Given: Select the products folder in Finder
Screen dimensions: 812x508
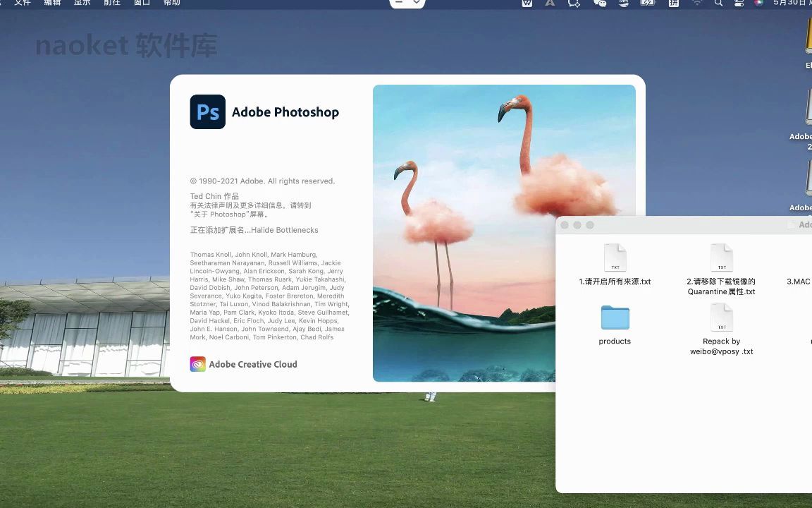Looking at the screenshot, I should coord(615,325).
